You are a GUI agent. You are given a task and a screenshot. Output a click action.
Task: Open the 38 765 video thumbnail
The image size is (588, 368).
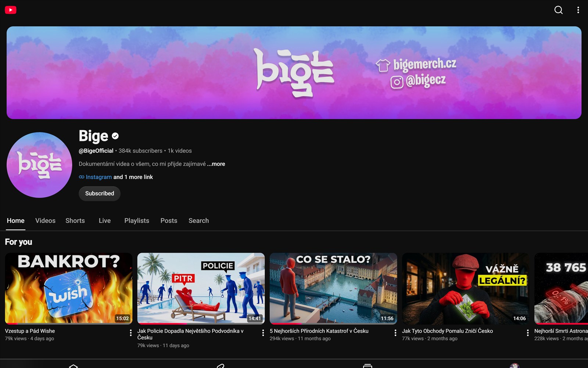561,289
